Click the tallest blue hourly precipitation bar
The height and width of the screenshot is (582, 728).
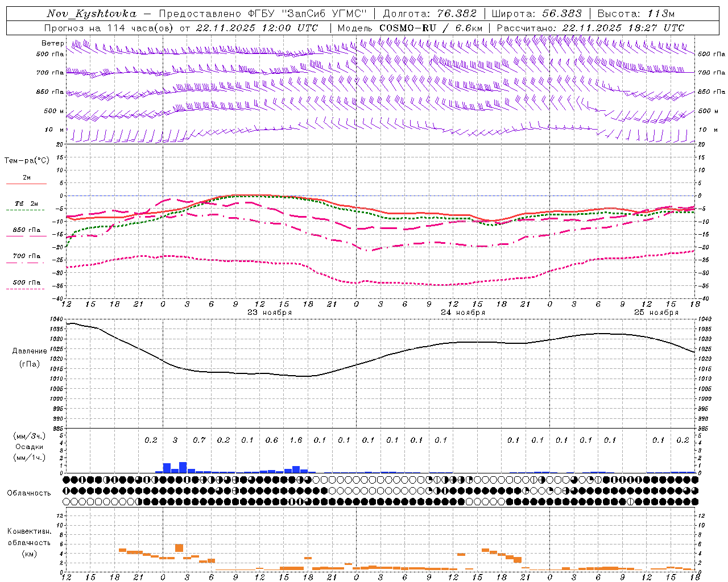(x=183, y=467)
